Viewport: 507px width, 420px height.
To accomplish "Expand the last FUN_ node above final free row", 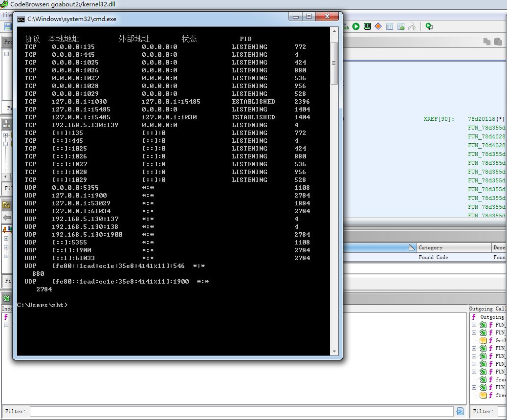I will point(474,387).
